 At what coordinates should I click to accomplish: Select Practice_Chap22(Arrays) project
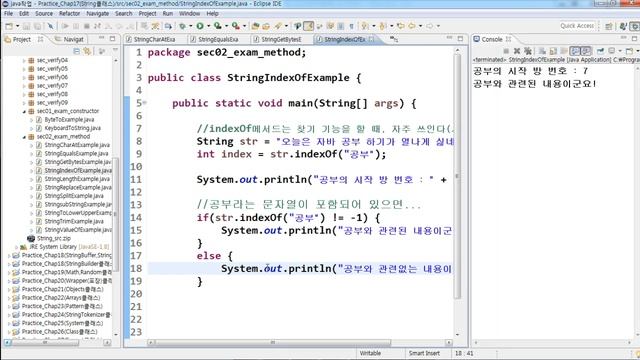pyautogui.click(x=60, y=298)
